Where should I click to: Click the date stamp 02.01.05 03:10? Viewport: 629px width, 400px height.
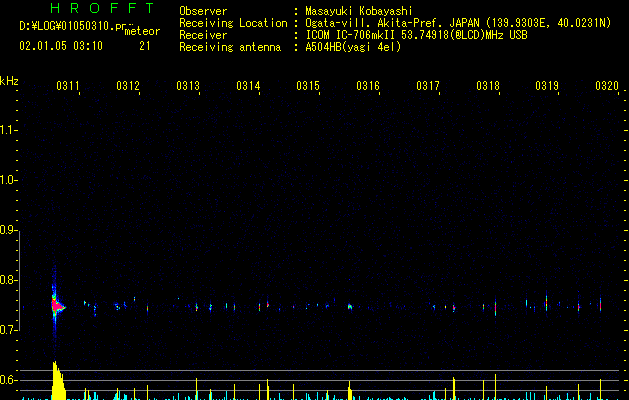click(x=61, y=46)
